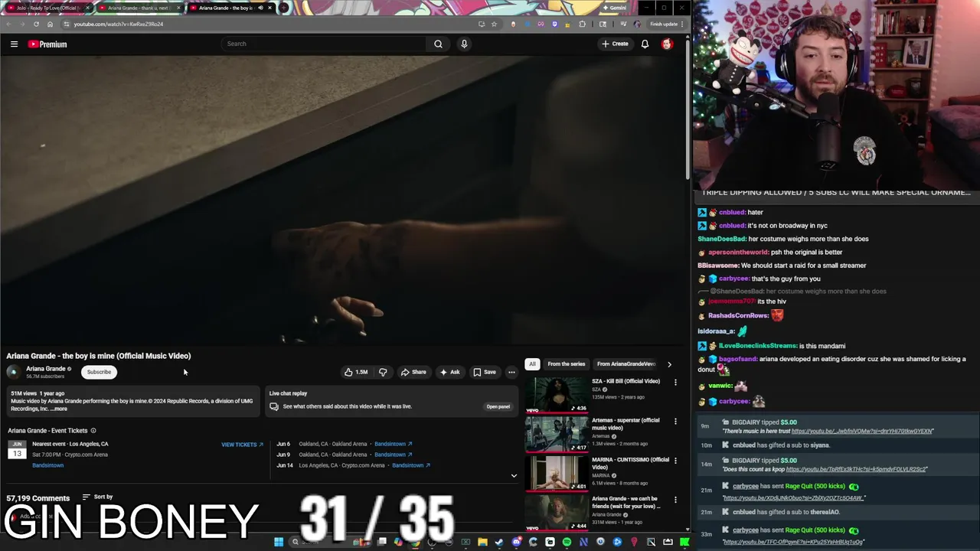Switch to the JoJo - Ready To Love tab

(47, 8)
